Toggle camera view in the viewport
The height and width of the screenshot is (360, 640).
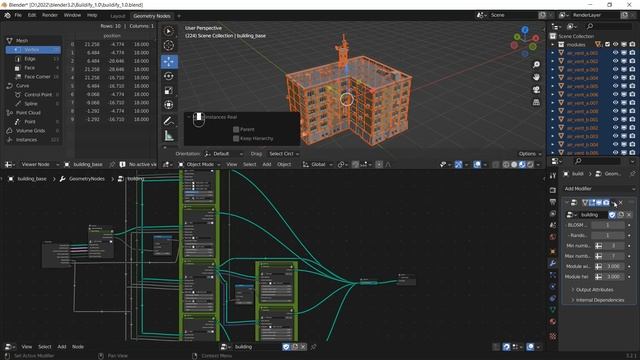[536, 89]
